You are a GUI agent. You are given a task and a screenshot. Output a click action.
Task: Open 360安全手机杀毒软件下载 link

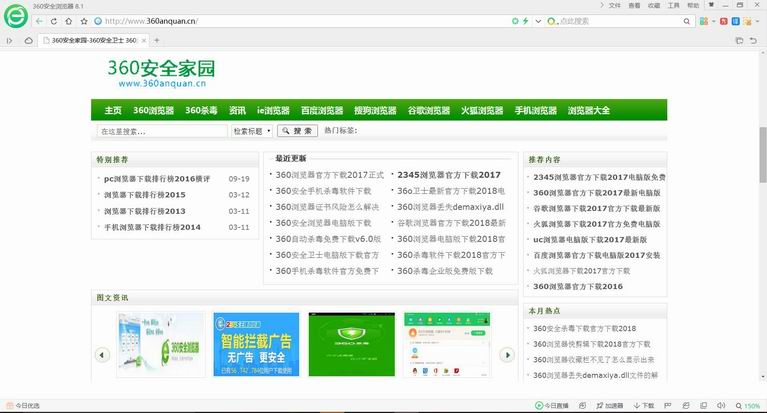pyautogui.click(x=323, y=191)
